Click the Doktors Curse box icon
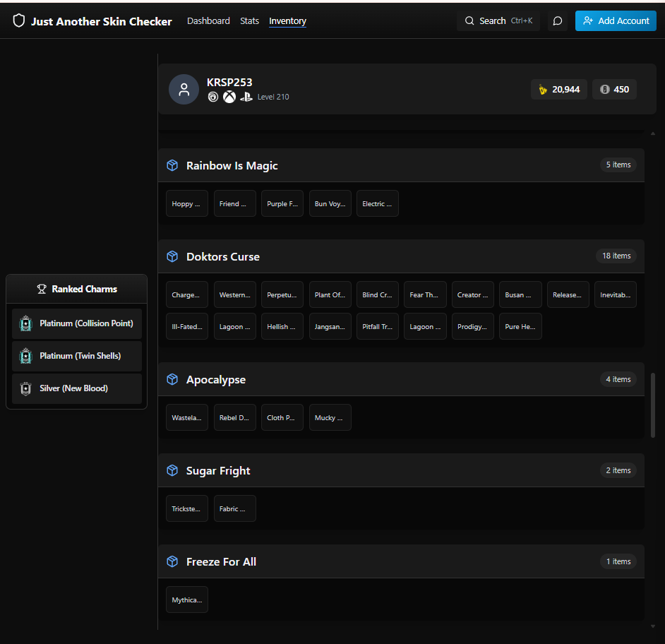 [172, 256]
